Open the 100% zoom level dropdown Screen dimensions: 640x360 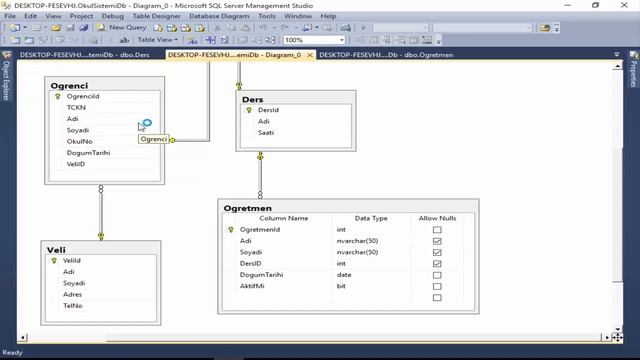coord(341,40)
